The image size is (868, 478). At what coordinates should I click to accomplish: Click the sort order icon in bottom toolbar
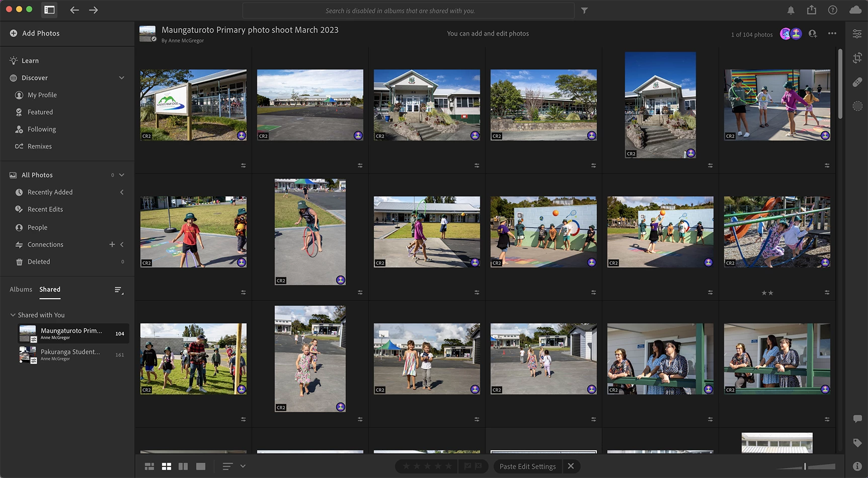click(227, 466)
